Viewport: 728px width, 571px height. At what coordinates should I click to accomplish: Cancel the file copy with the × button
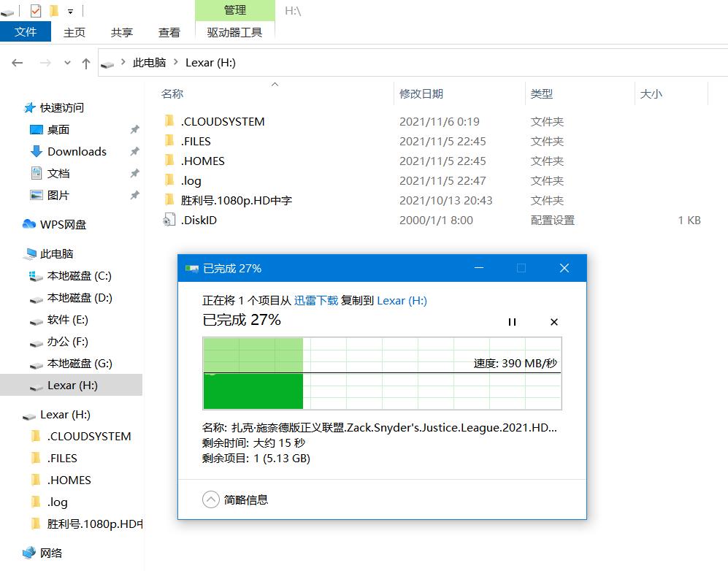(553, 321)
